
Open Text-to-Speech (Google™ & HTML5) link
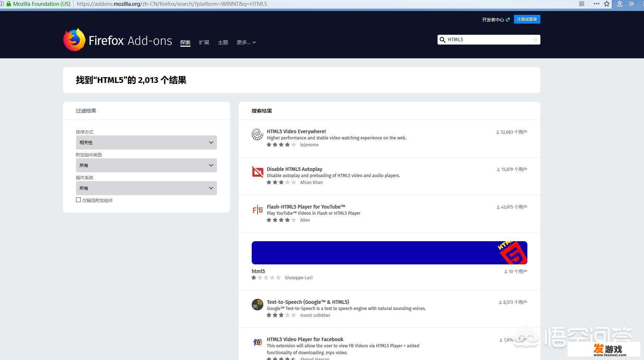coord(308,302)
